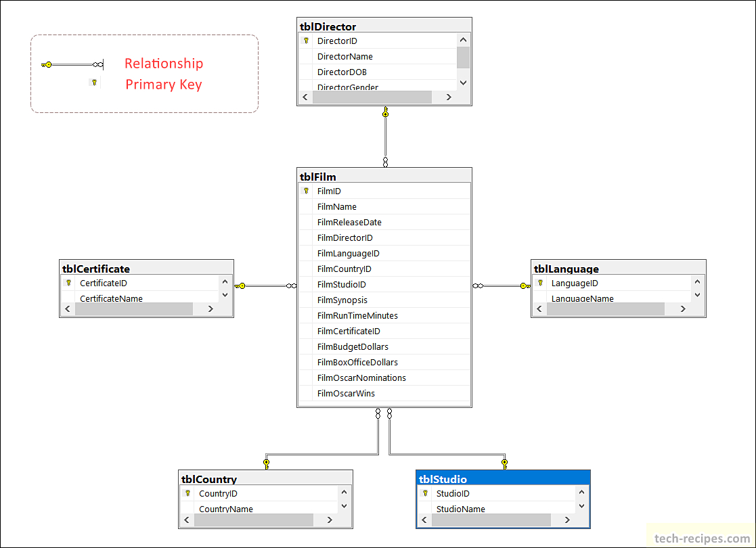Select the key icon beside StudioID
The image size is (756, 548).
coord(426,493)
